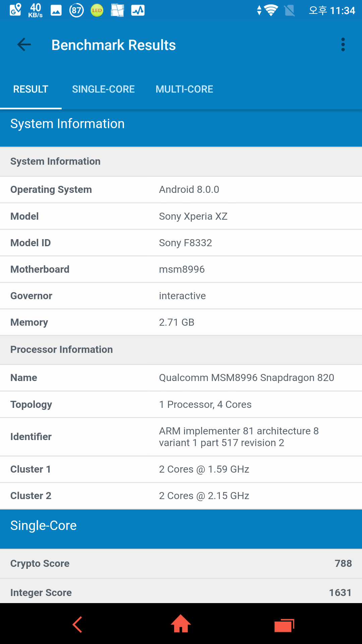Select the 2.71 GB memory value
The image size is (362, 644).
click(x=177, y=322)
